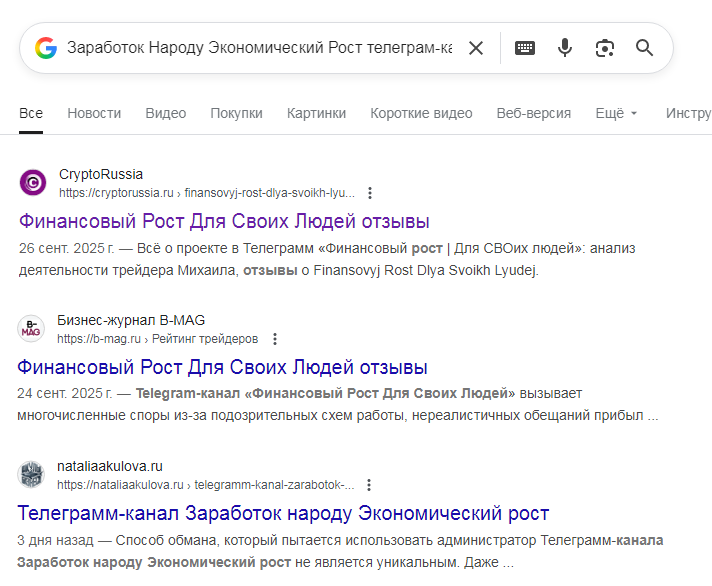Screen dimensions: 712x586
Task: Click the CryptoRussia site favicon
Action: click(x=33, y=182)
